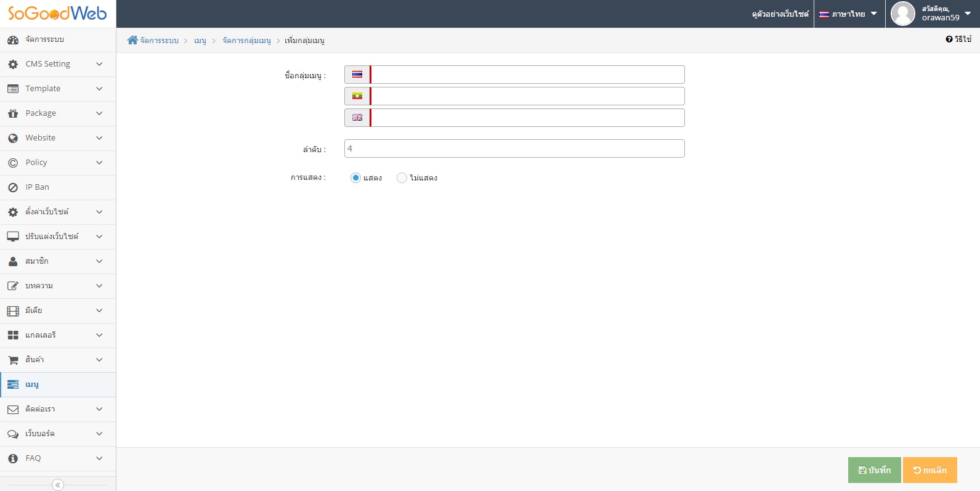The width and height of the screenshot is (980, 491).
Task: Go to จัดการระบบ breadcrumb link
Action: click(x=159, y=41)
